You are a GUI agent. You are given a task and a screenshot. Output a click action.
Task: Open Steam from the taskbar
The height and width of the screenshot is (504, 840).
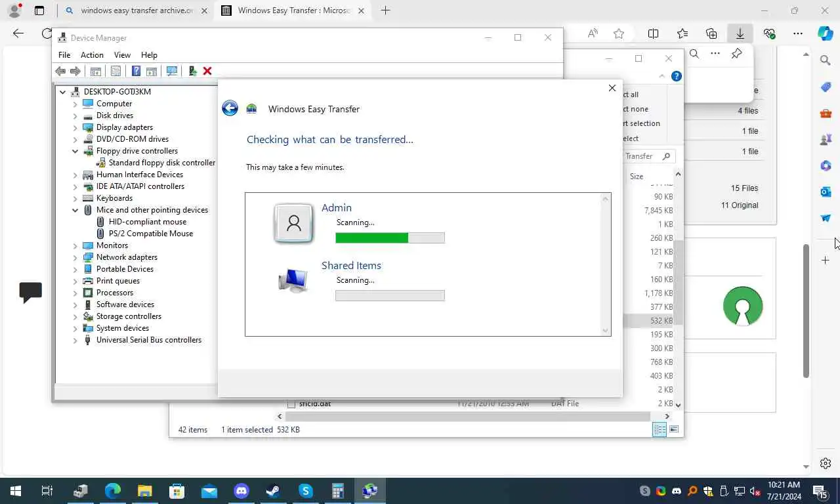click(273, 491)
